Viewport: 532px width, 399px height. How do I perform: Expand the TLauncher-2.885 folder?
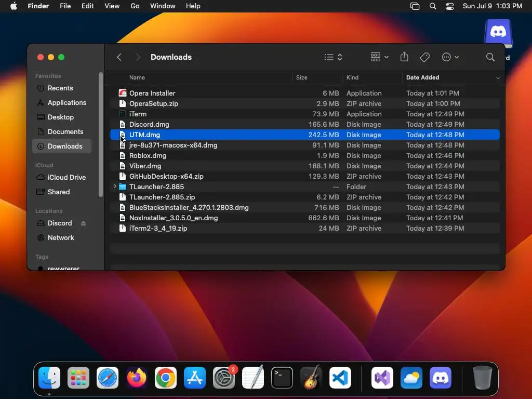115,187
